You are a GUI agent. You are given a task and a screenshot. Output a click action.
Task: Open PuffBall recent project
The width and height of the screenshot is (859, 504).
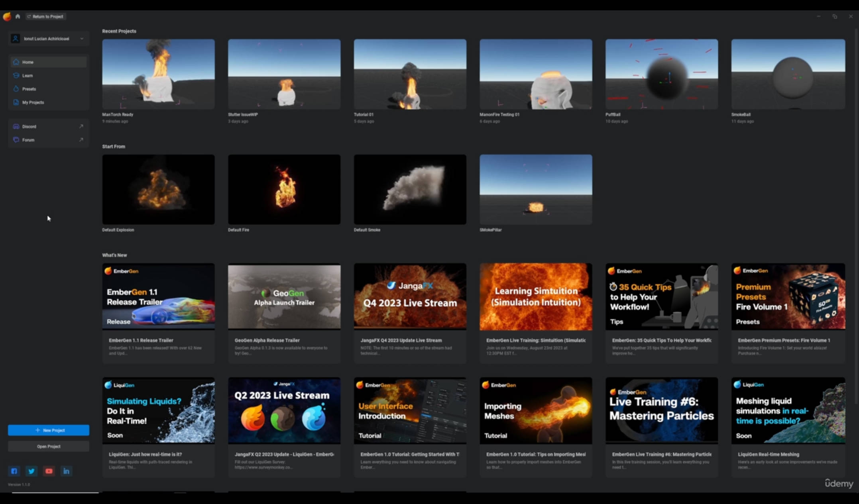(662, 74)
